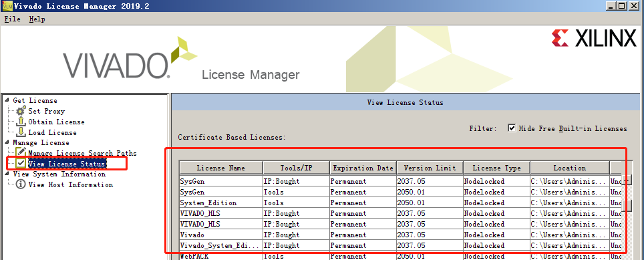
Task: Select the System_Edition license row
Action: point(400,203)
